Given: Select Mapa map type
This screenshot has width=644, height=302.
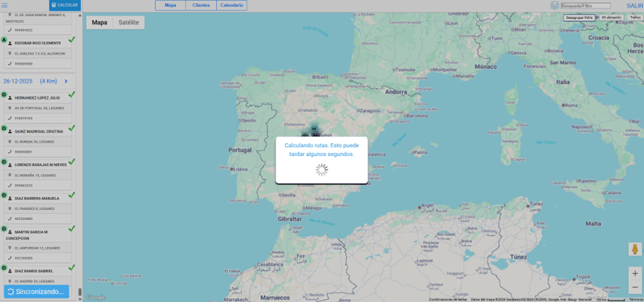Looking at the screenshot, I should [100, 23].
